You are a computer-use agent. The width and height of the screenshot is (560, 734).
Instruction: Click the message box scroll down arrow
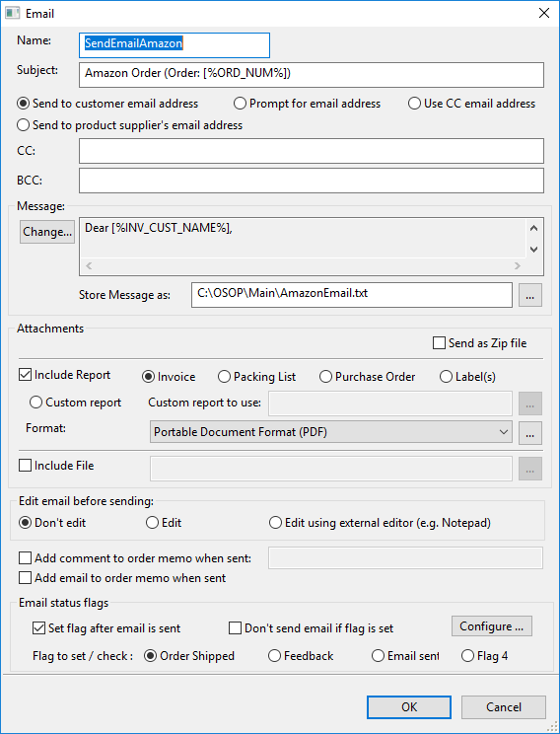point(533,250)
